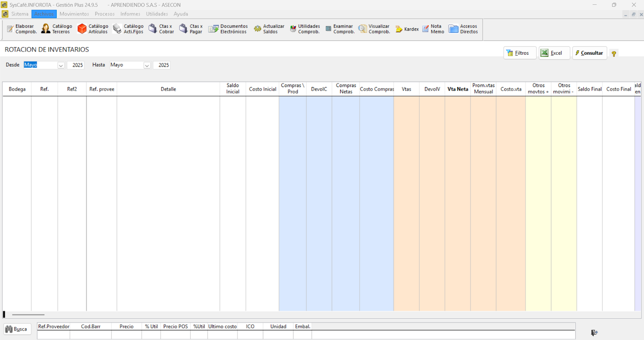
Task: Open Elaborar Comprob. tool
Action: pos(22,29)
